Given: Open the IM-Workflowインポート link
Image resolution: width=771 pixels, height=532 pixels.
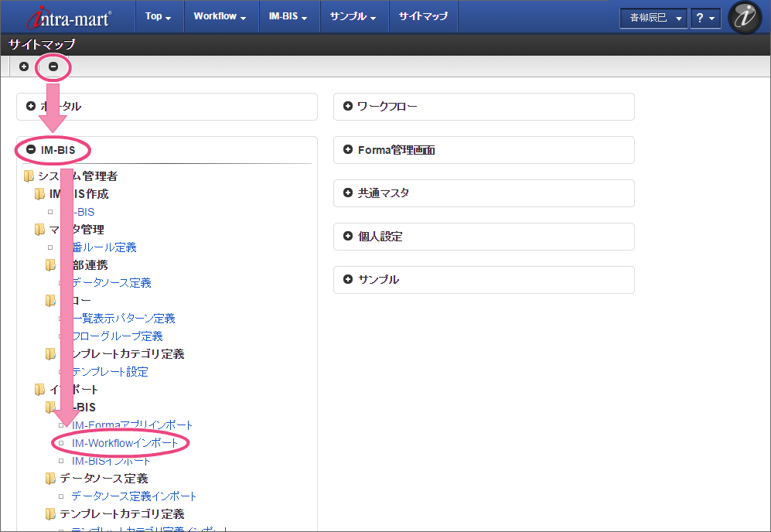Looking at the screenshot, I should click(125, 443).
